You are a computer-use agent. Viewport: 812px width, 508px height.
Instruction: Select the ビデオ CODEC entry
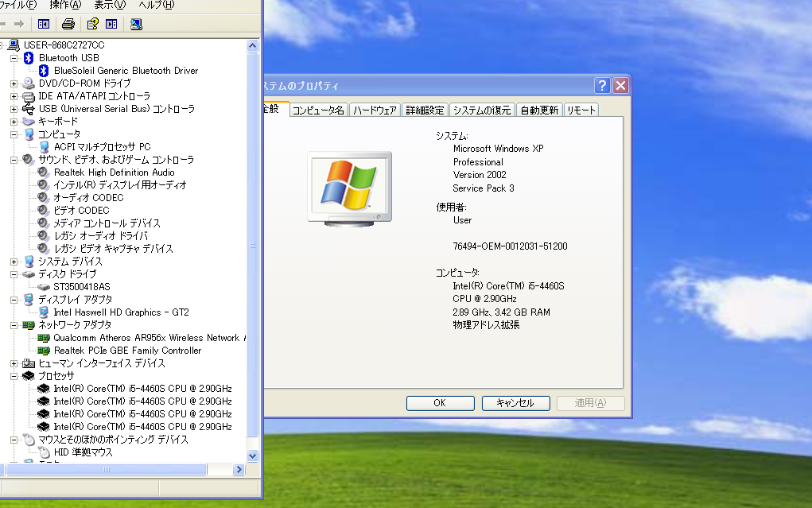(x=81, y=211)
